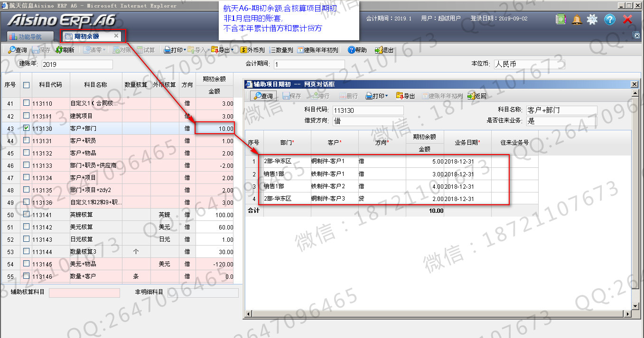Uncheck the checkbox for row 113130
The height and width of the screenshot is (338, 644).
click(27, 128)
